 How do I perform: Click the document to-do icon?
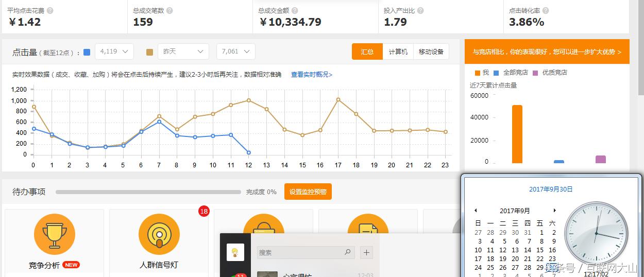coord(368,223)
